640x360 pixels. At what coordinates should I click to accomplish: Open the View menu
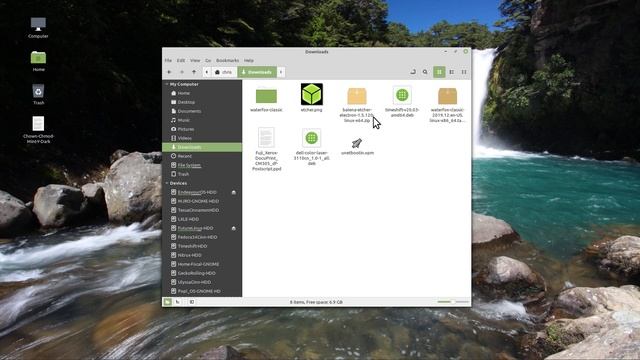[x=195, y=60]
